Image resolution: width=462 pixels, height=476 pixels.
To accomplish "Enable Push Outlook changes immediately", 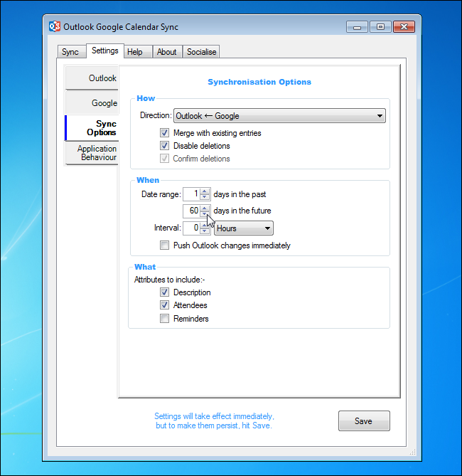I will (164, 245).
